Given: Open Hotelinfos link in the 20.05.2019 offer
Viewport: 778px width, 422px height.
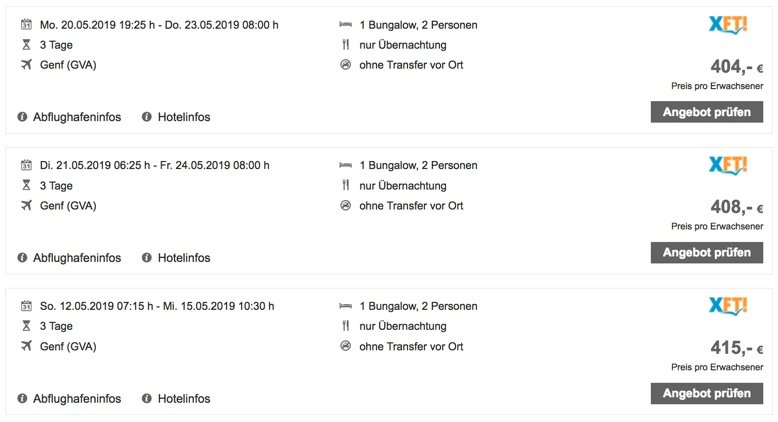Looking at the screenshot, I should pyautogui.click(x=183, y=117).
